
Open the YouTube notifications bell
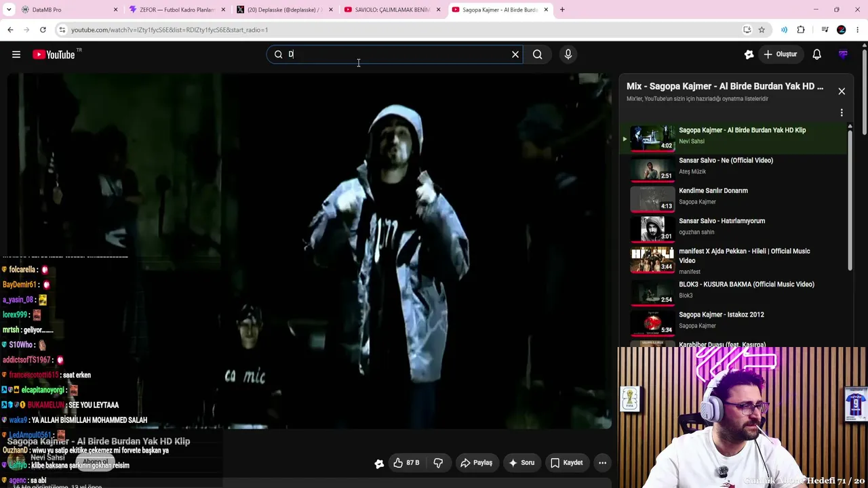pos(816,54)
